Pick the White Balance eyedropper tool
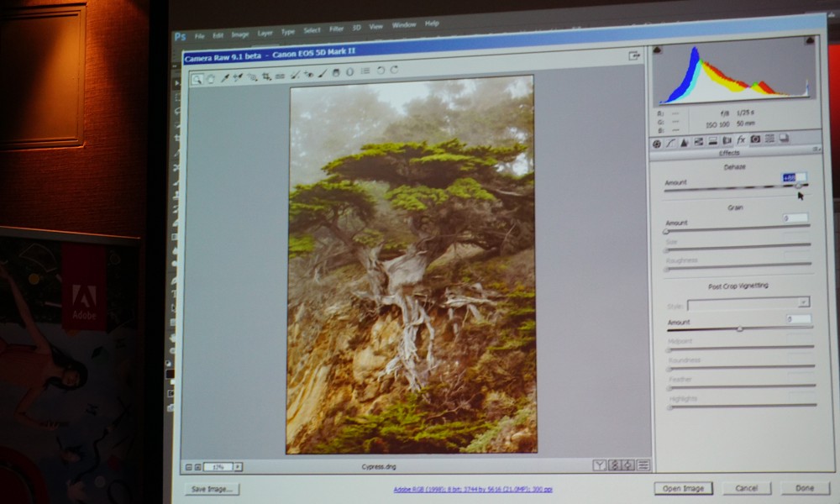Screen dimensions: 840x504 pos(224,78)
